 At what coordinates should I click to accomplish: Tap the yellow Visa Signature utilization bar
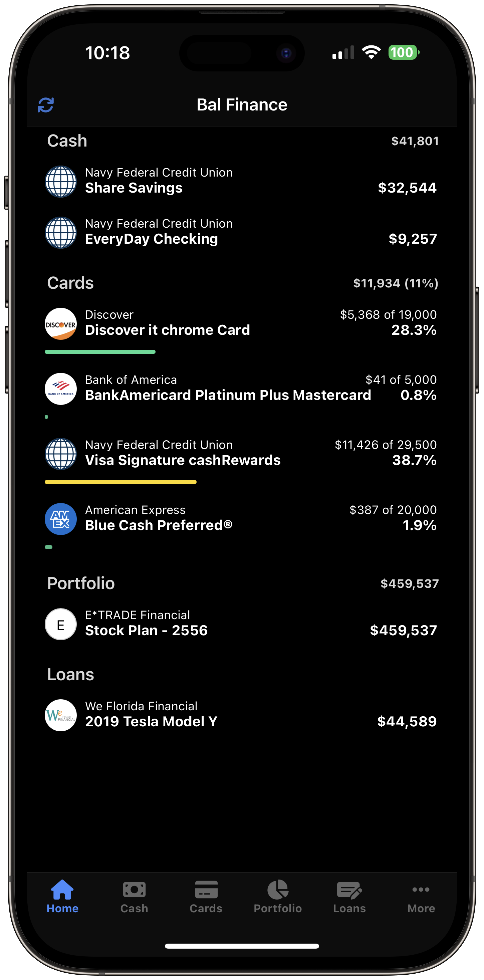(x=120, y=482)
